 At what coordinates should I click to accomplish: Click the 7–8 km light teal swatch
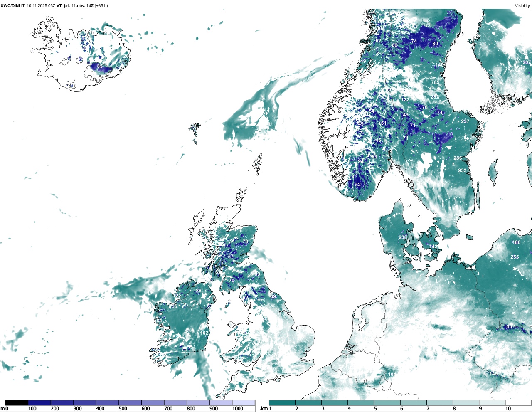point(440,402)
